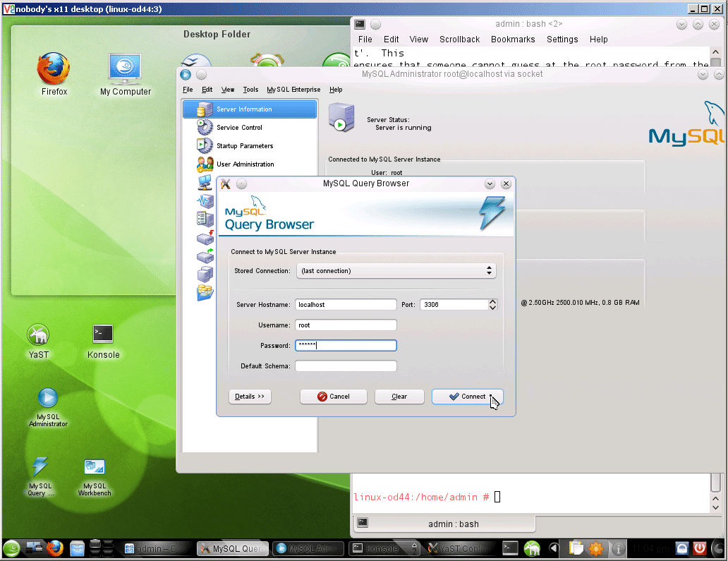The height and width of the screenshot is (561, 728).
Task: Open the Konsole window menu icon
Action: click(360, 24)
